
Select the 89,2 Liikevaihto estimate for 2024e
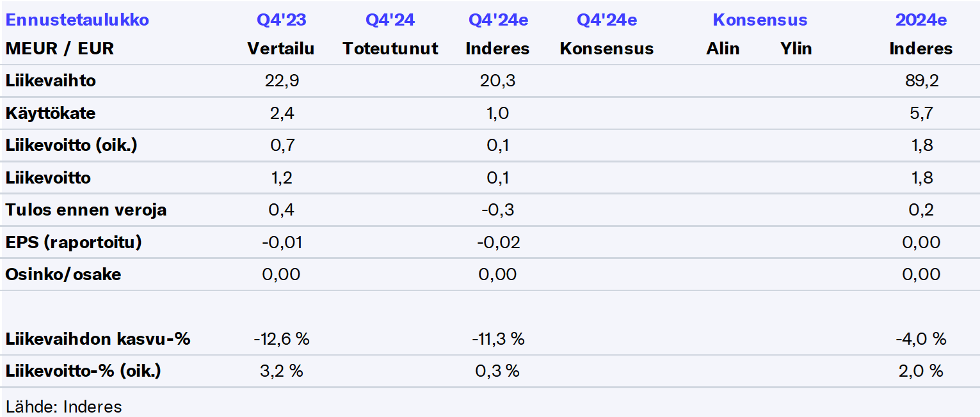(x=920, y=81)
